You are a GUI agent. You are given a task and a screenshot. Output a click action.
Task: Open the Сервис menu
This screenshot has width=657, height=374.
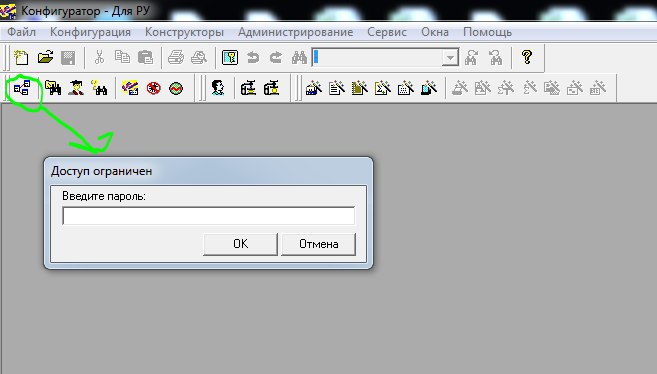tap(387, 32)
